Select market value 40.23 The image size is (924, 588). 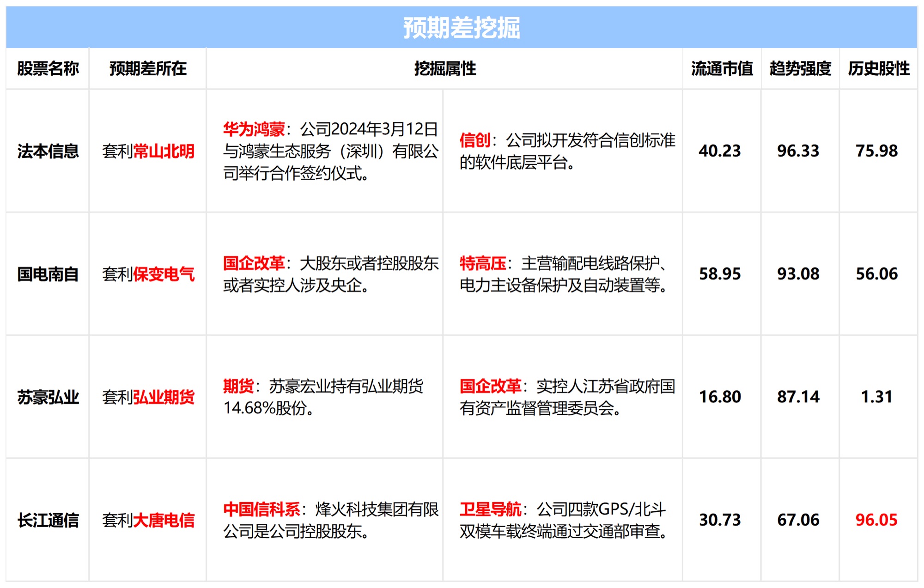(x=720, y=151)
